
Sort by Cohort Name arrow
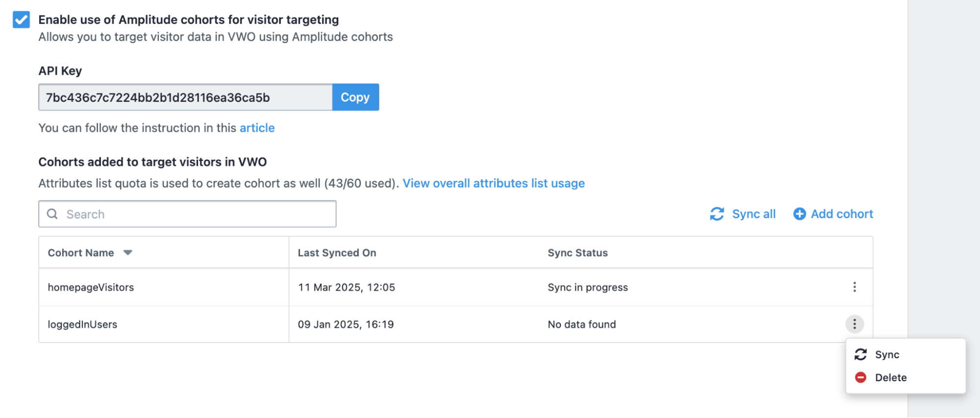pyautogui.click(x=128, y=253)
